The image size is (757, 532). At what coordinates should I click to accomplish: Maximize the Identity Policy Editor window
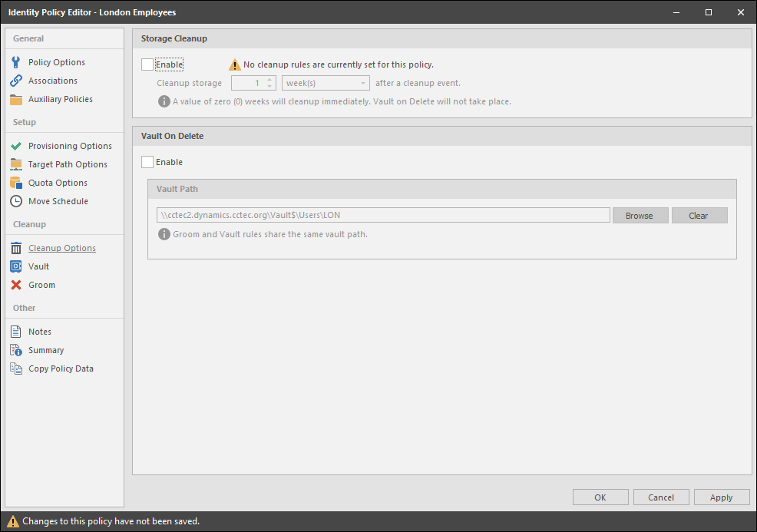709,12
